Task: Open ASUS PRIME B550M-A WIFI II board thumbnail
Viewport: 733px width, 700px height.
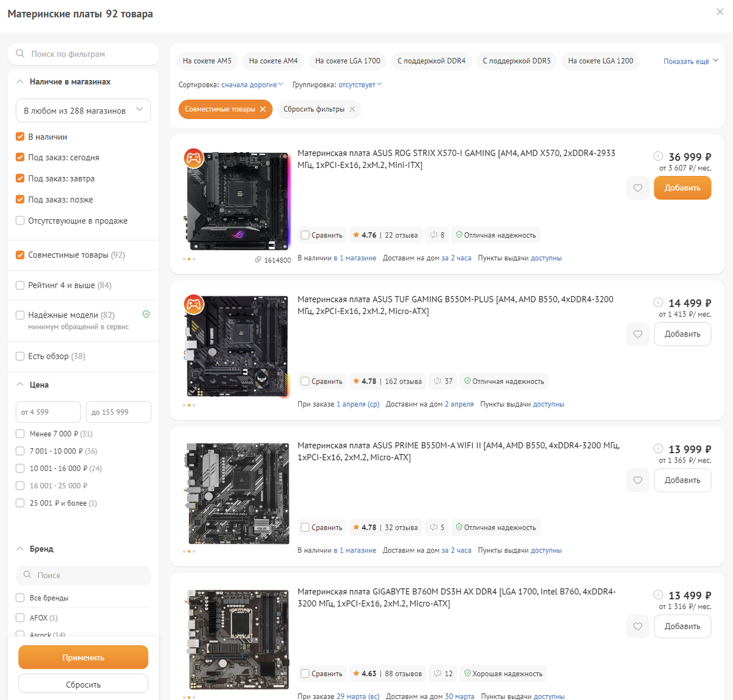Action: pyautogui.click(x=238, y=494)
